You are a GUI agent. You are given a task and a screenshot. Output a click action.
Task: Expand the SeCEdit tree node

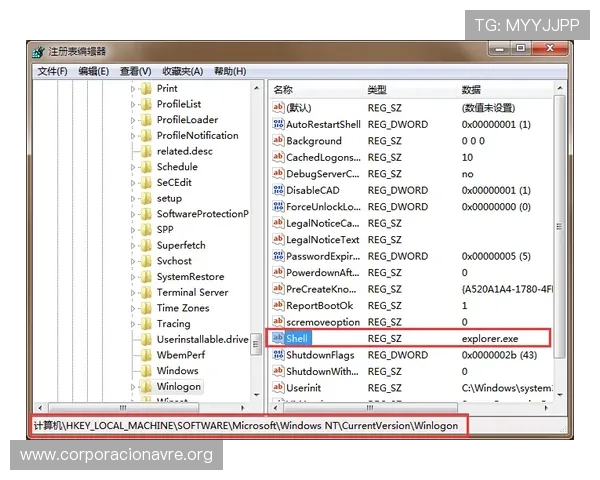pos(133,183)
